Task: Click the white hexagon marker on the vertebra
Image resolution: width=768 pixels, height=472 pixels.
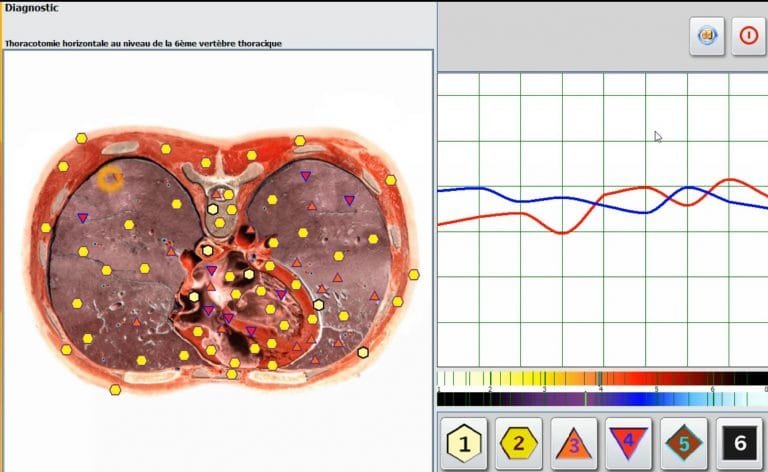Action: (x=213, y=209)
